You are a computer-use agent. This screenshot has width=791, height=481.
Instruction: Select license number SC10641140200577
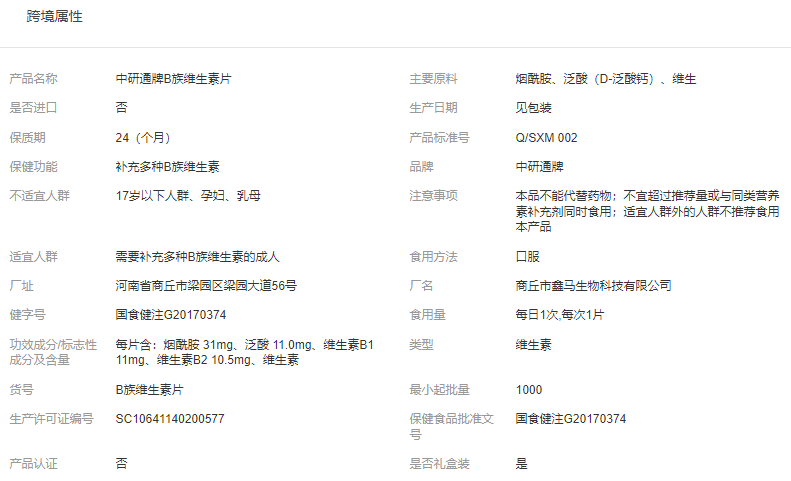pyautogui.click(x=170, y=419)
